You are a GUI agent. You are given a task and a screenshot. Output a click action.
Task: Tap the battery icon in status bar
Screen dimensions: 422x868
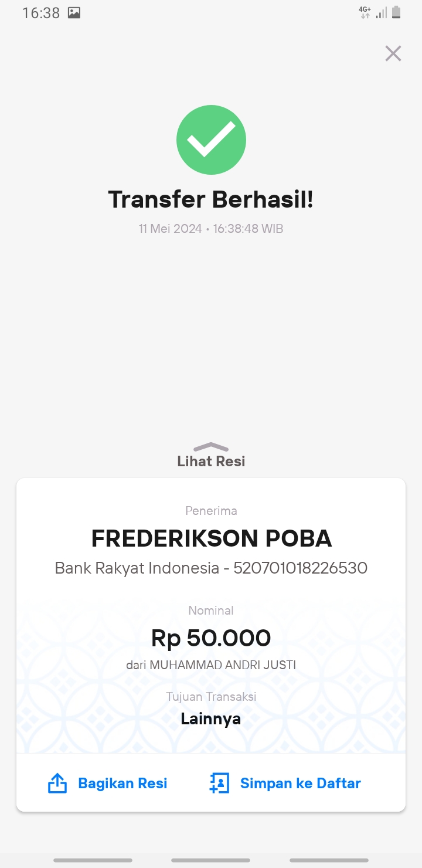coord(396,12)
